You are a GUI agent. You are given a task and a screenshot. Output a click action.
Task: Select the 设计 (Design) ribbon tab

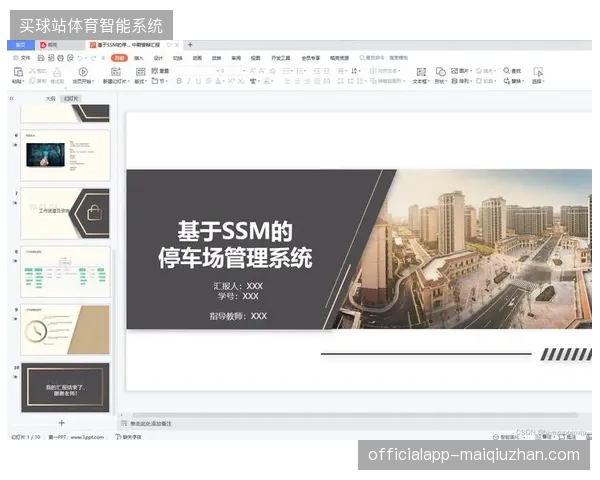(x=158, y=58)
